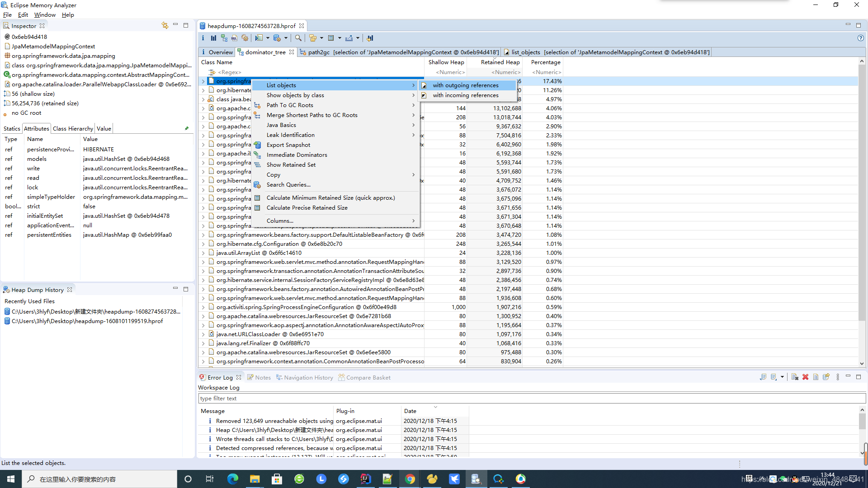Screen dimensions: 868x488
Task: Open Error Log view menu dots
Action: [x=838, y=377]
